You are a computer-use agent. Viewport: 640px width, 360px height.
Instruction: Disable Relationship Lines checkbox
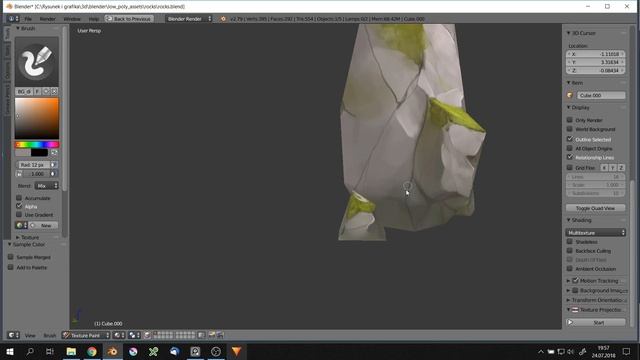tap(570, 157)
